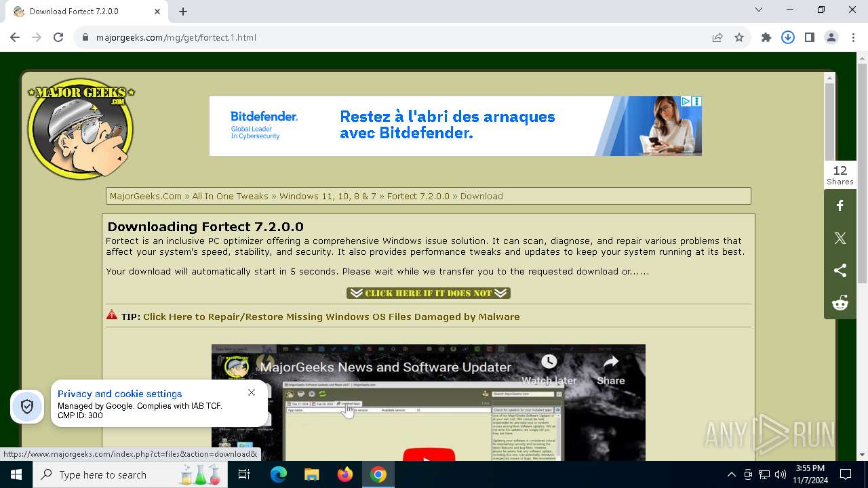Toggle Chrome side panel
Screen dimensions: 868x488
tap(810, 37)
